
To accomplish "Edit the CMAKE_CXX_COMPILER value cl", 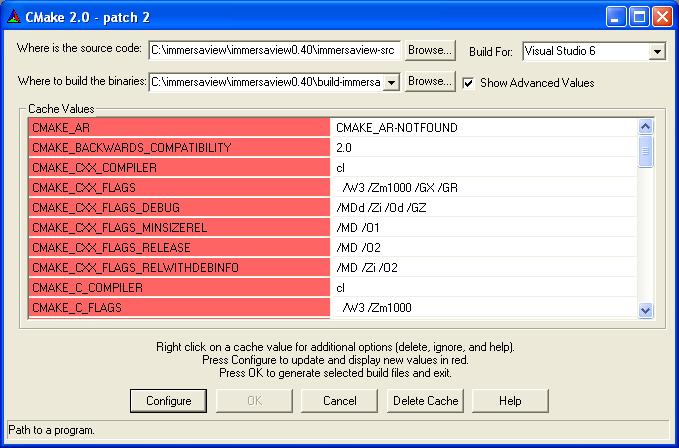I will (484, 168).
